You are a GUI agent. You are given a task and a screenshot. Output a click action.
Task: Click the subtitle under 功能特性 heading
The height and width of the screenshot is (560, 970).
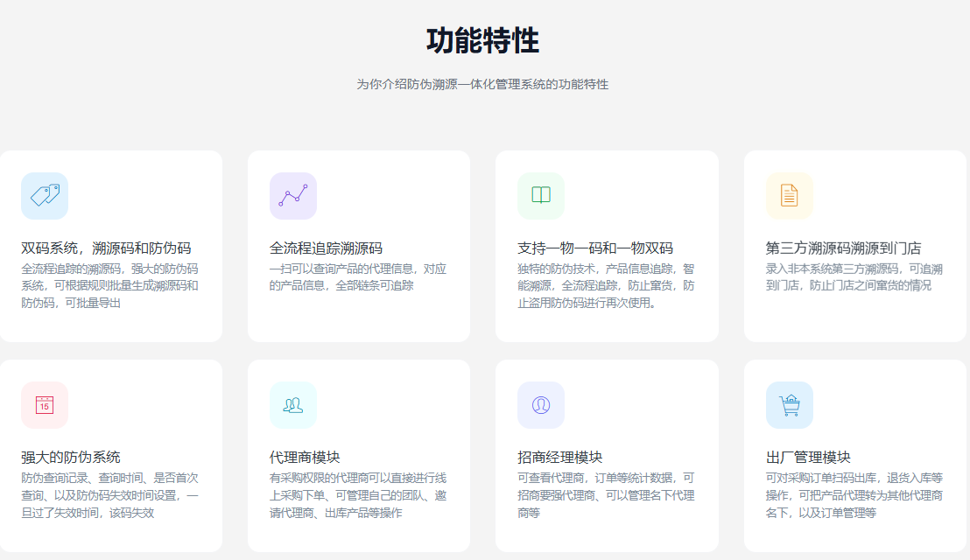pos(482,85)
